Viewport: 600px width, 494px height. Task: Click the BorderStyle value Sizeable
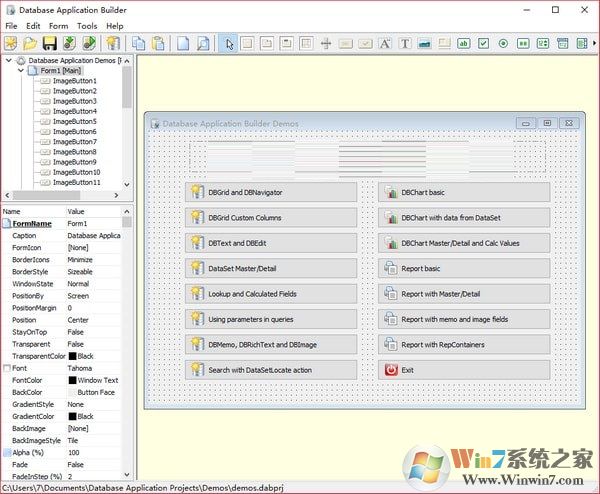pyautogui.click(x=80, y=272)
